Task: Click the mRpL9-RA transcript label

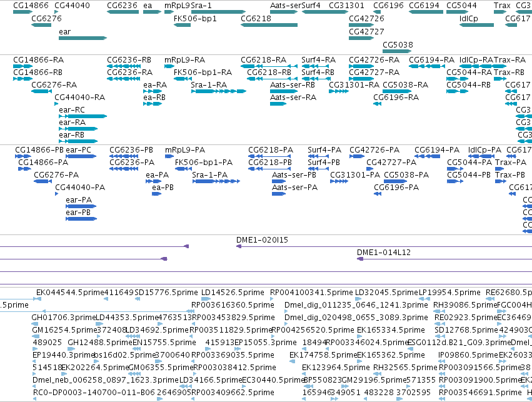Action: coord(184,60)
